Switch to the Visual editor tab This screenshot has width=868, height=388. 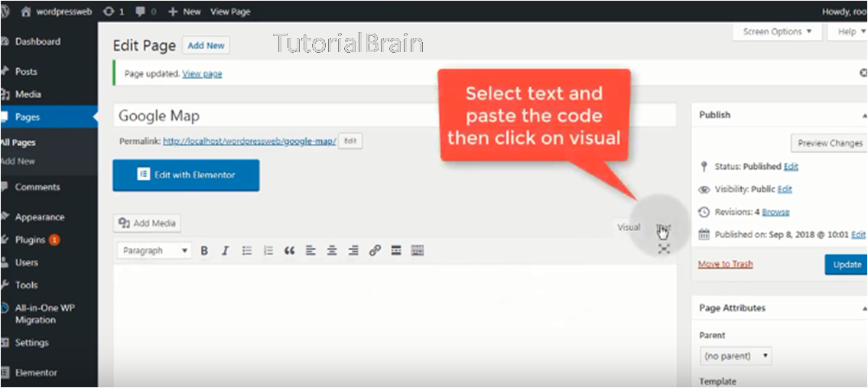click(x=629, y=227)
